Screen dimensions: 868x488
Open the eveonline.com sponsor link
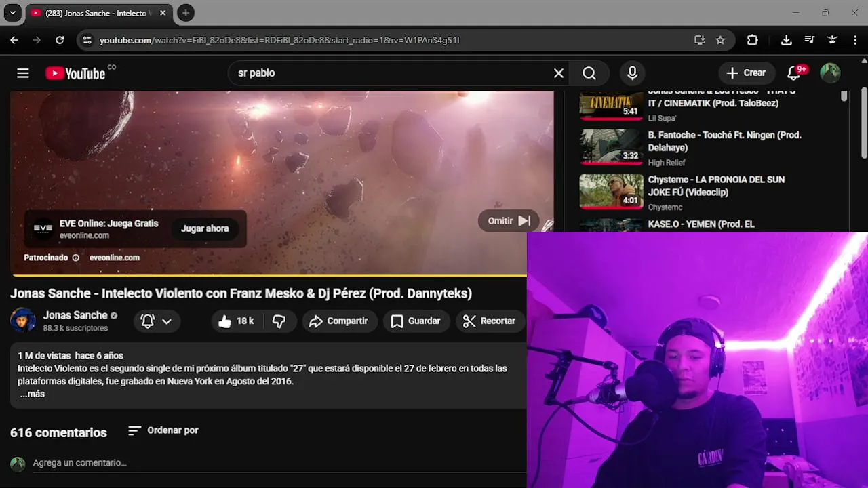115,258
